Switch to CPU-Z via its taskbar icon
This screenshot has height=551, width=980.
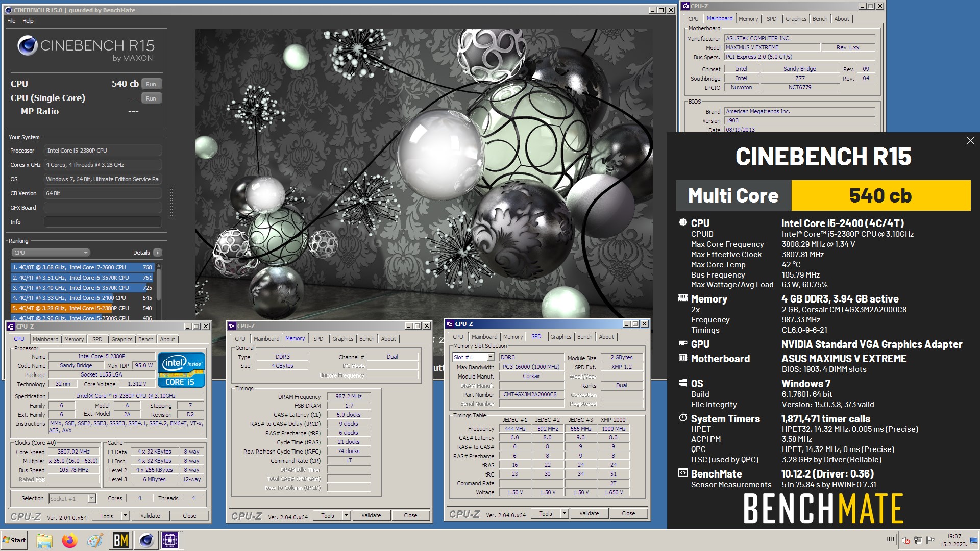(x=170, y=540)
